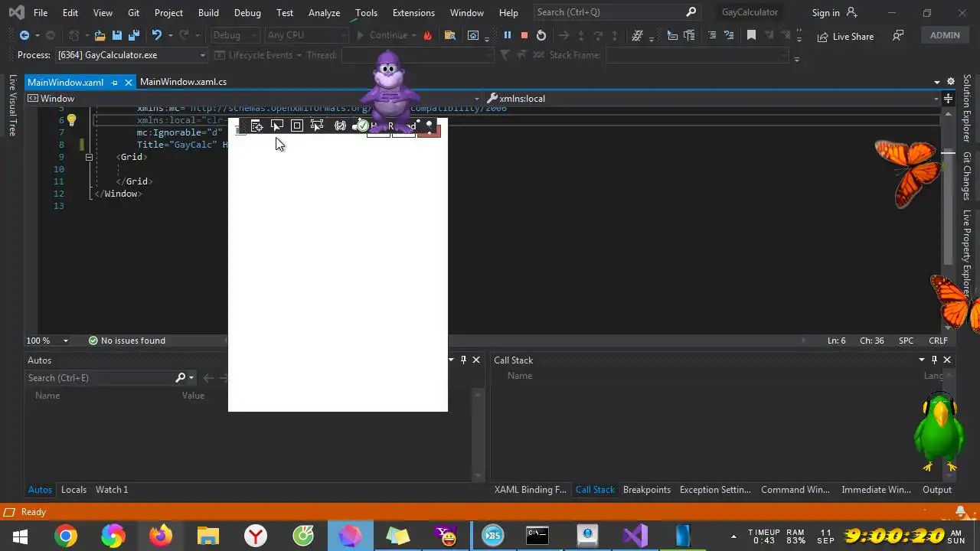Restart the debug session icon
The image size is (980, 551).
click(541, 35)
